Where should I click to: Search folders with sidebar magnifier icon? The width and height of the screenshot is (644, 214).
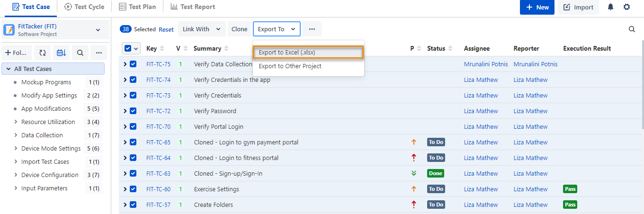point(80,53)
